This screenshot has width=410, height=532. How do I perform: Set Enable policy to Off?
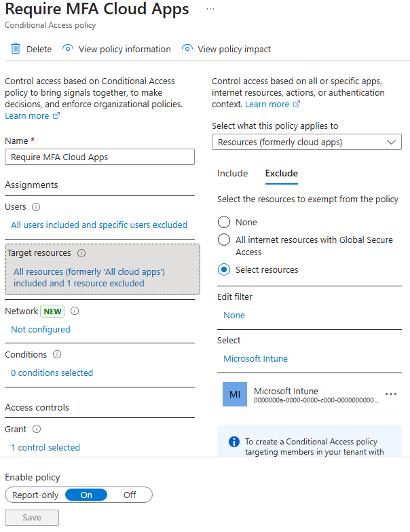click(130, 495)
